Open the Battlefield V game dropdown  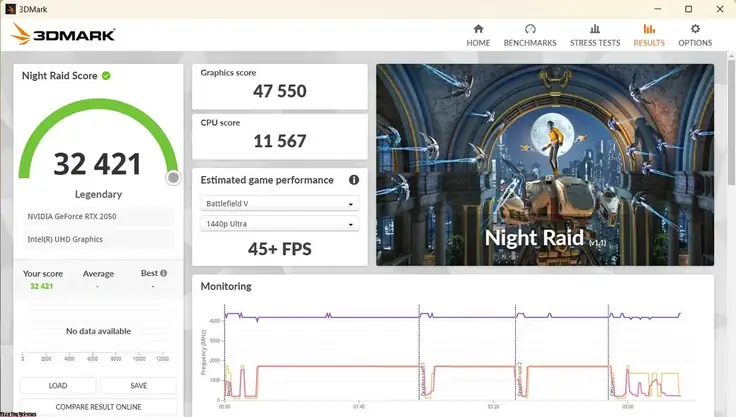point(280,203)
